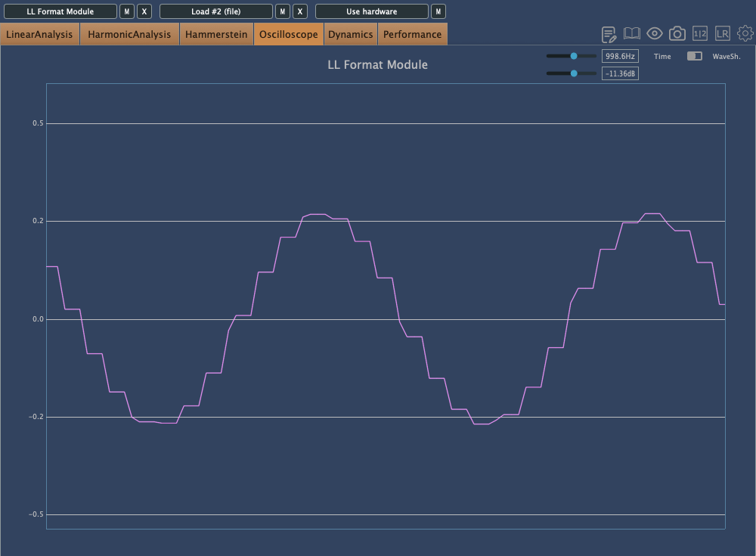The height and width of the screenshot is (556, 756).
Task: Open the manual book icon
Action: point(631,34)
